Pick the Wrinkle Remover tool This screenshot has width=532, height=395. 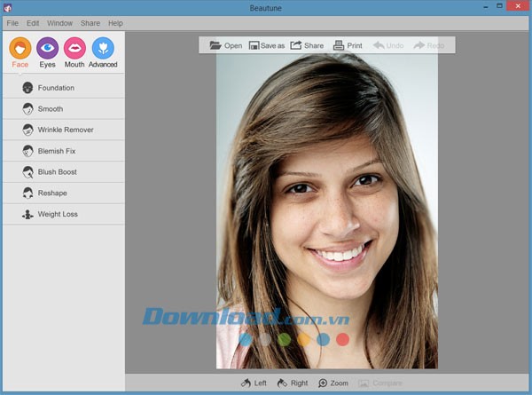click(x=65, y=130)
